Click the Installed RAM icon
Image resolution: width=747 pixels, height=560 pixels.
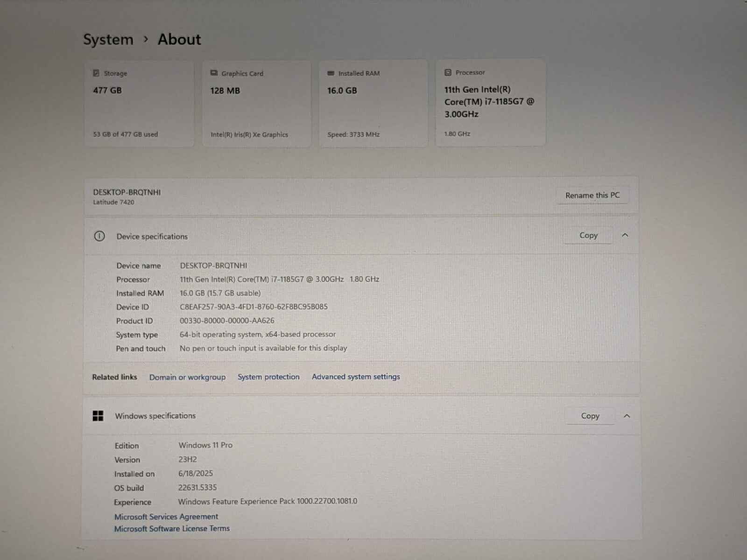tap(331, 73)
